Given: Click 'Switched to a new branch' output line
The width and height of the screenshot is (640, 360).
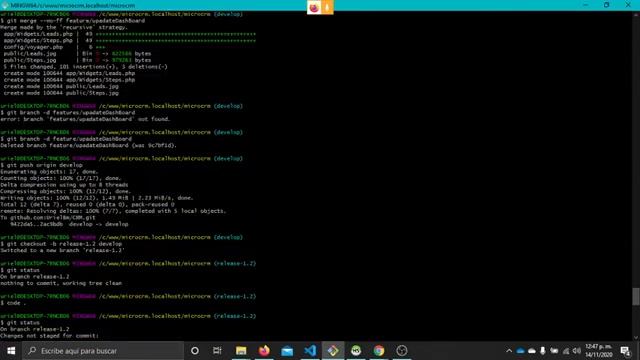Looking at the screenshot, I should click(62, 251).
